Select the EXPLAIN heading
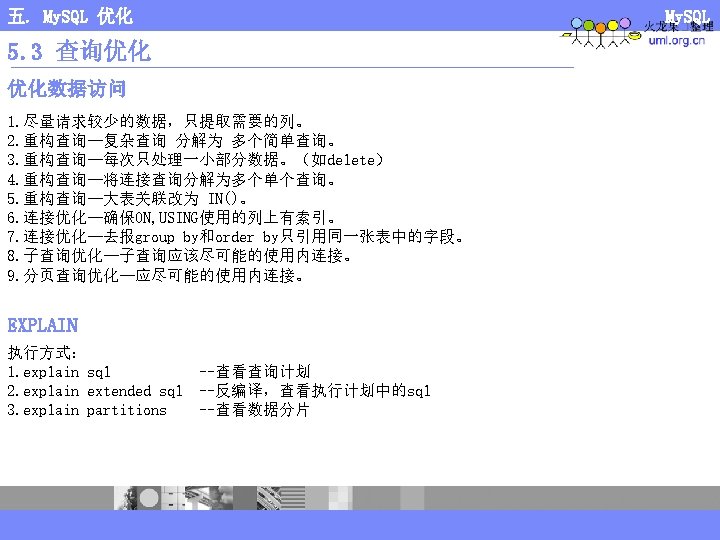 (x=43, y=325)
